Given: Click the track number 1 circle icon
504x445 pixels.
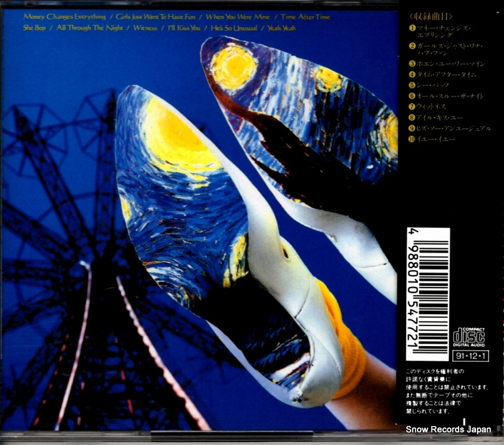Looking at the screenshot, I should click(x=411, y=28).
